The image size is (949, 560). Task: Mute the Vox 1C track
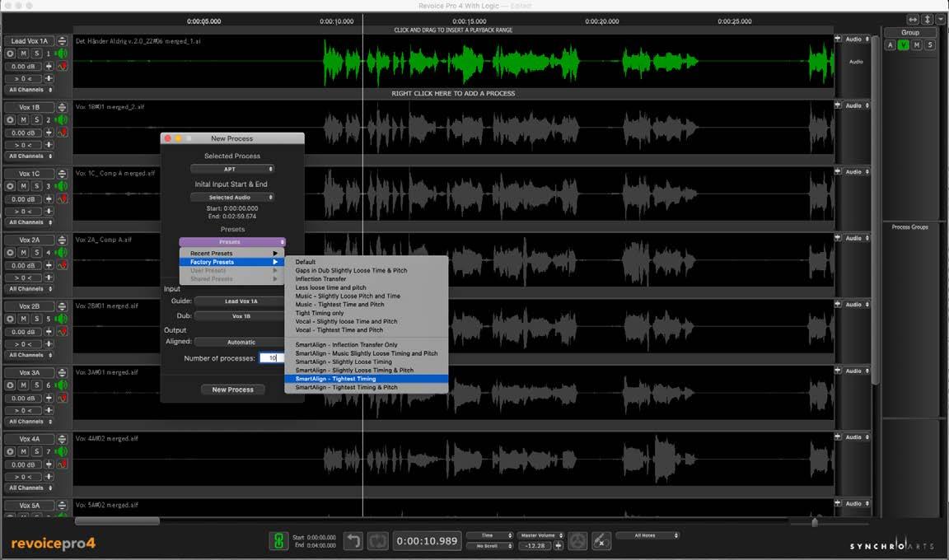pyautogui.click(x=24, y=186)
